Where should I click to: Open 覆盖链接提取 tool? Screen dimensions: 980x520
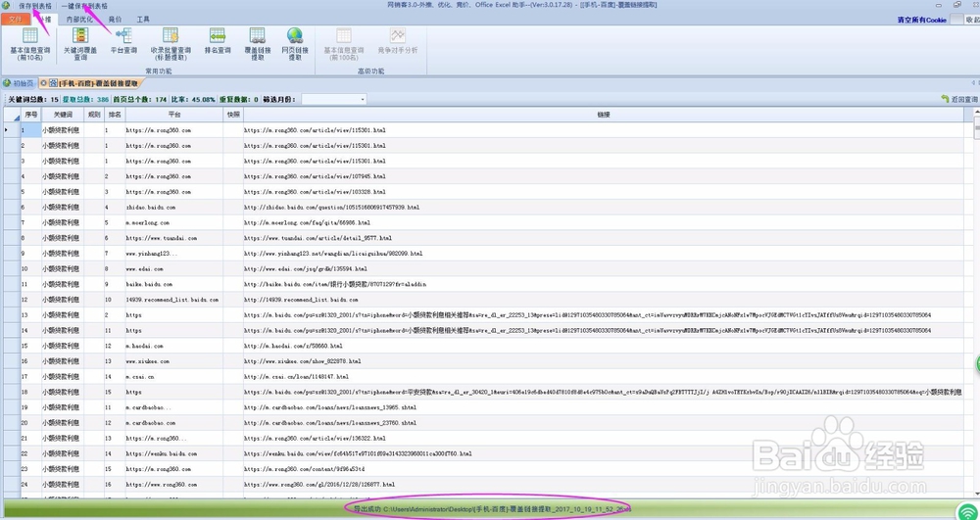[257, 44]
